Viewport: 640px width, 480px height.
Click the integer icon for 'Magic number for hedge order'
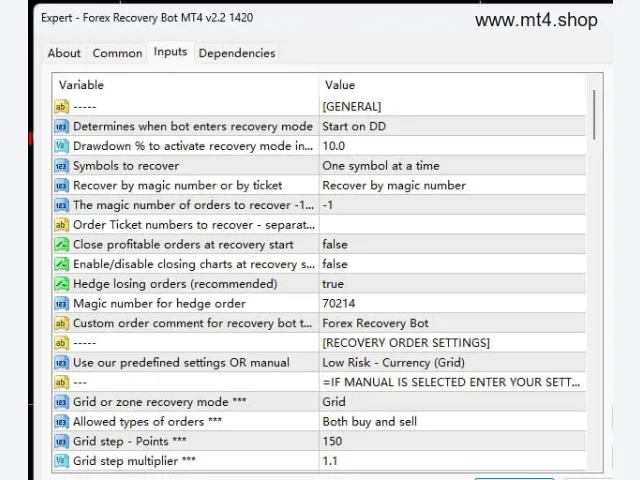coord(61,304)
